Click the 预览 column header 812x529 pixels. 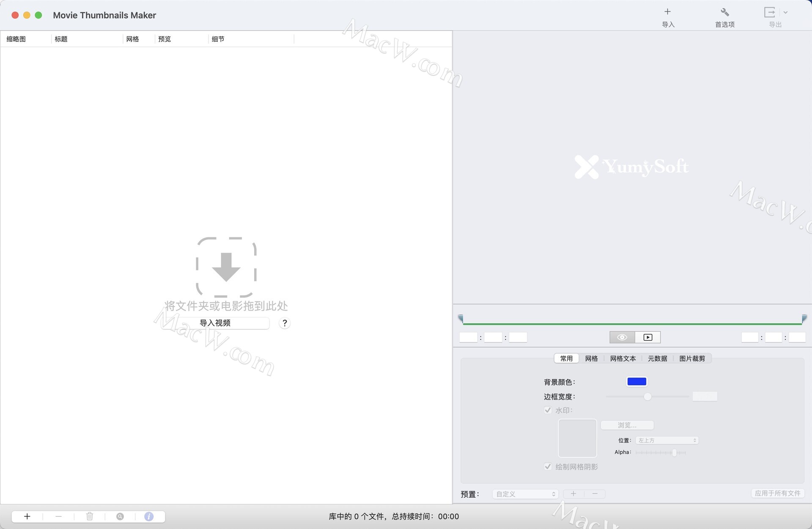[x=181, y=39]
